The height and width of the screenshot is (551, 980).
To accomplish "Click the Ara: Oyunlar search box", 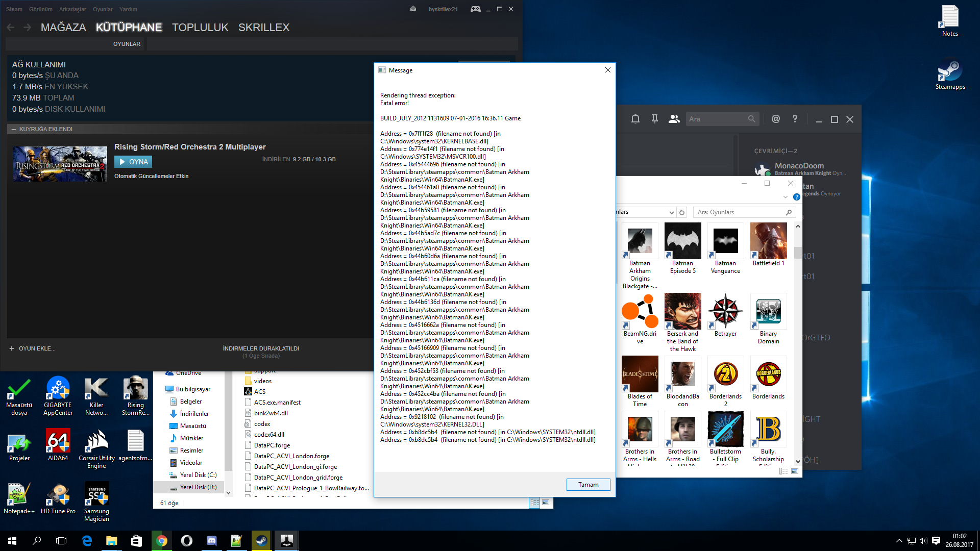I will (744, 212).
